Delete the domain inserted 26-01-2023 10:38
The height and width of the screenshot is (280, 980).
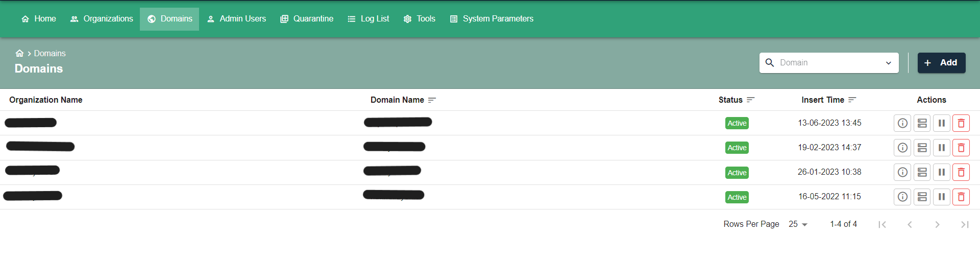961,172
